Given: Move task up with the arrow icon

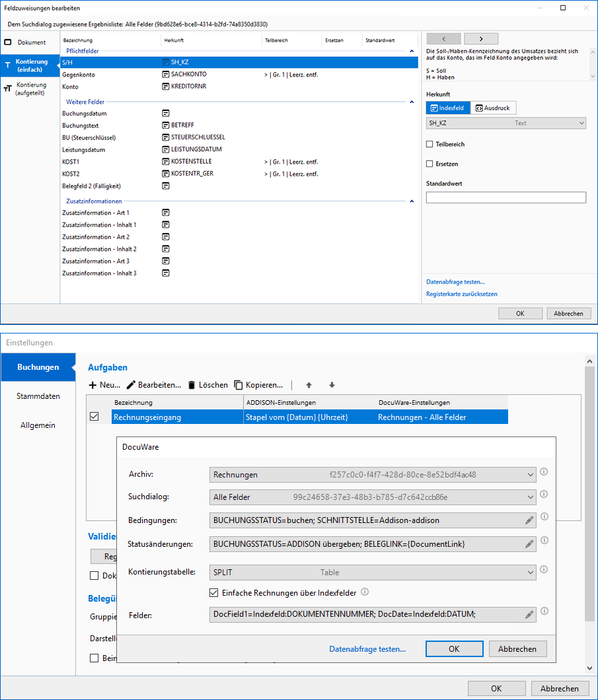Looking at the screenshot, I should [x=308, y=385].
